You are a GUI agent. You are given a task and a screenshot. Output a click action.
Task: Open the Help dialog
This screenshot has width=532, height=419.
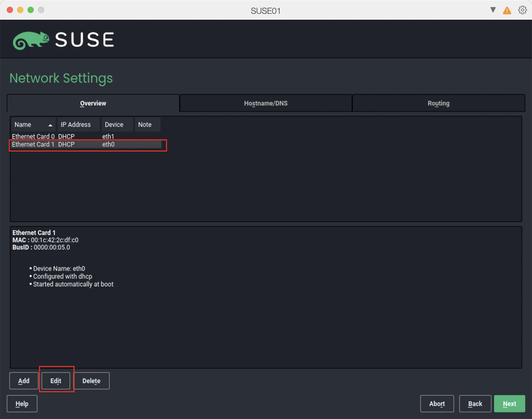click(22, 404)
